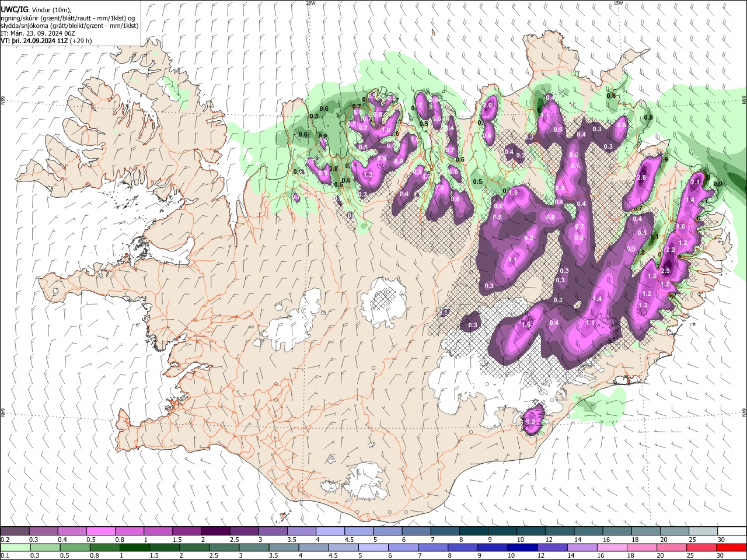Click the '2.0' snowfall value on the map
Viewport: 747px width, 560px height.
488,106
